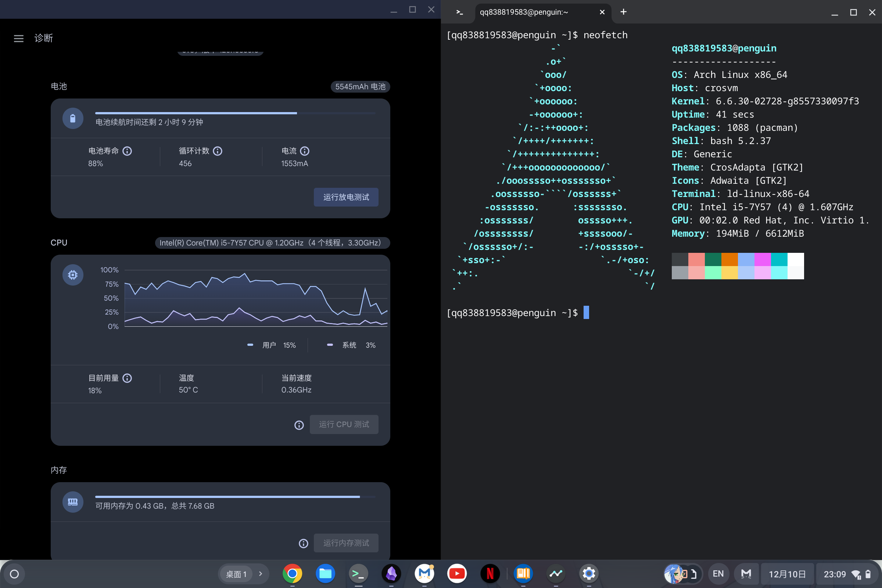
Task: Click the orange color block in neofetch
Action: [x=729, y=259]
